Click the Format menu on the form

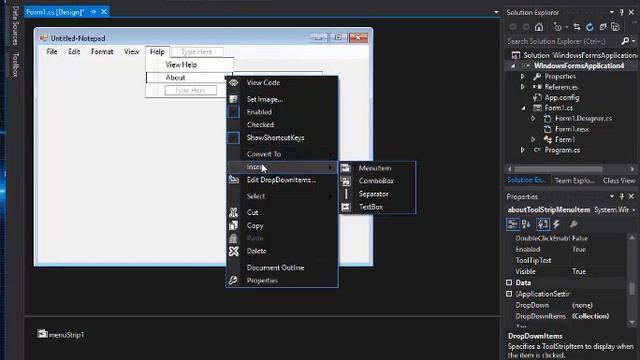[x=102, y=52]
